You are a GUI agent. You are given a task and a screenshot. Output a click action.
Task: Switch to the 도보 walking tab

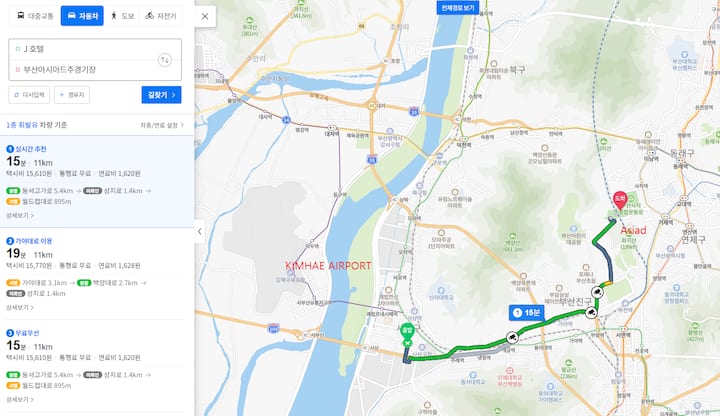click(122, 16)
